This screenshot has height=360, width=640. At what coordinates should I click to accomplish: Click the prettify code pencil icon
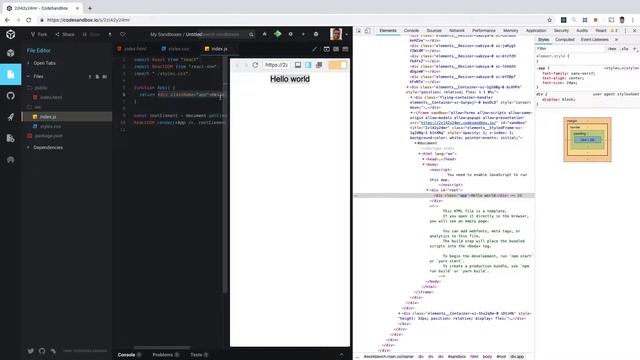314,49
